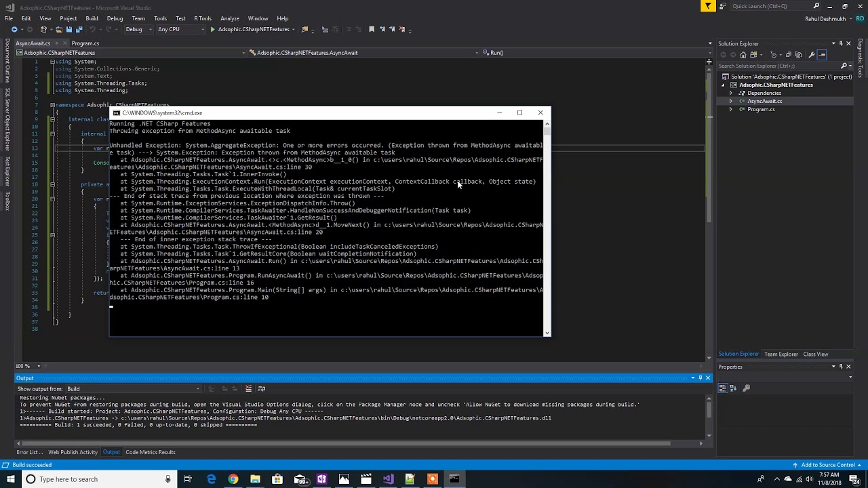
Task: Open the notifications flag icon in title bar
Action: tap(708, 6)
